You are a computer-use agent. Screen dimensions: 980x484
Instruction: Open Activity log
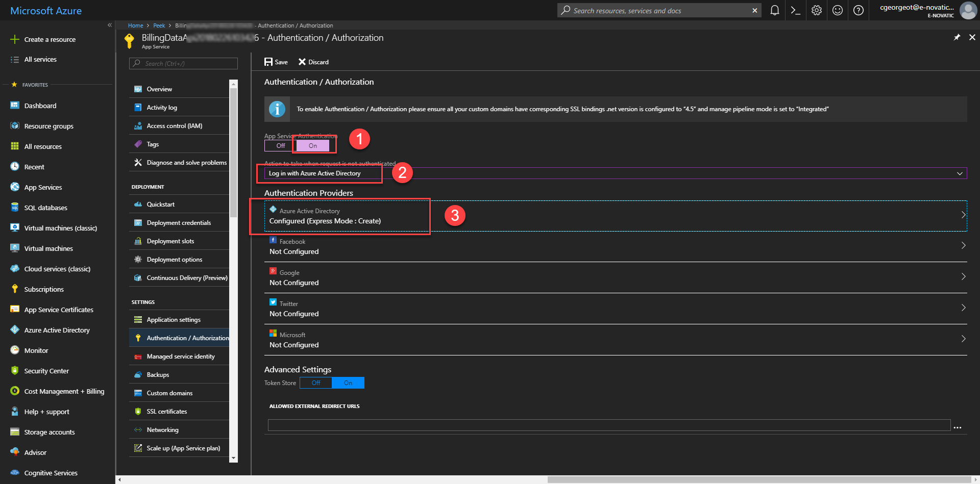pyautogui.click(x=179, y=107)
